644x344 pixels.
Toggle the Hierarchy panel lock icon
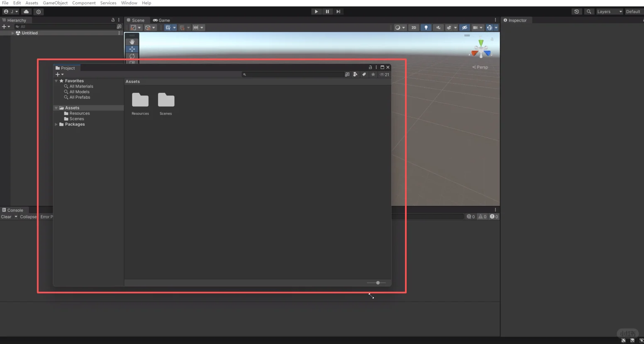click(x=113, y=20)
